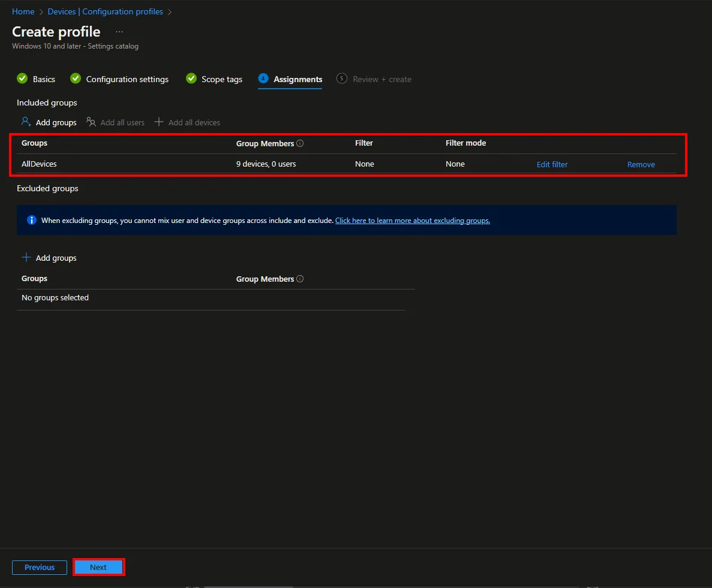Image resolution: width=712 pixels, height=588 pixels.
Task: Click the '9 devices, 0 users' cell
Action: [266, 164]
